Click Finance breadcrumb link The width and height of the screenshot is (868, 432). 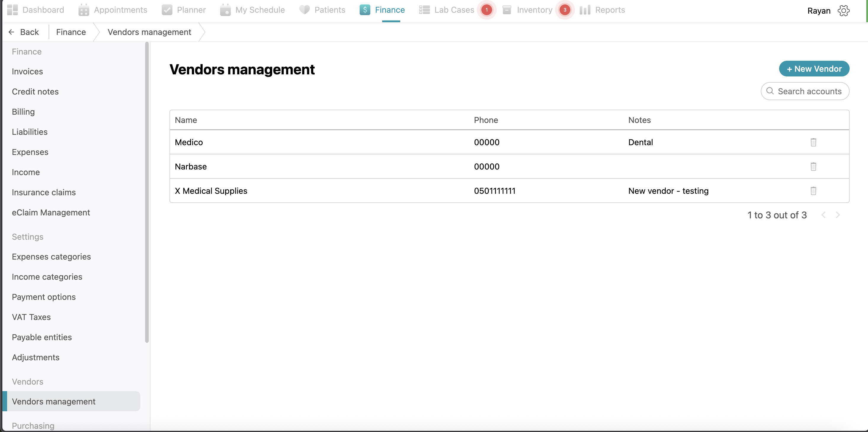(71, 32)
